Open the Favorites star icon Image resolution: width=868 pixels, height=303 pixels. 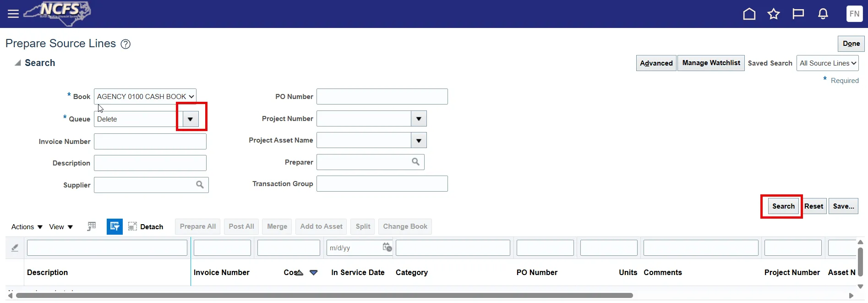[x=774, y=14]
